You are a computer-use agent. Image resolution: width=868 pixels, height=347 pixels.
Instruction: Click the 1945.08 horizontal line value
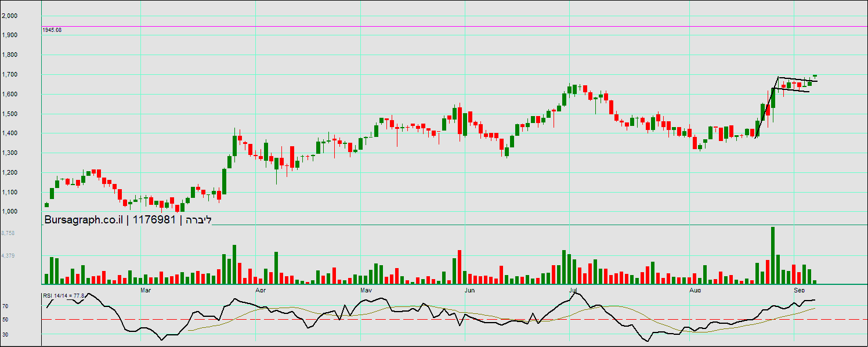[52, 30]
